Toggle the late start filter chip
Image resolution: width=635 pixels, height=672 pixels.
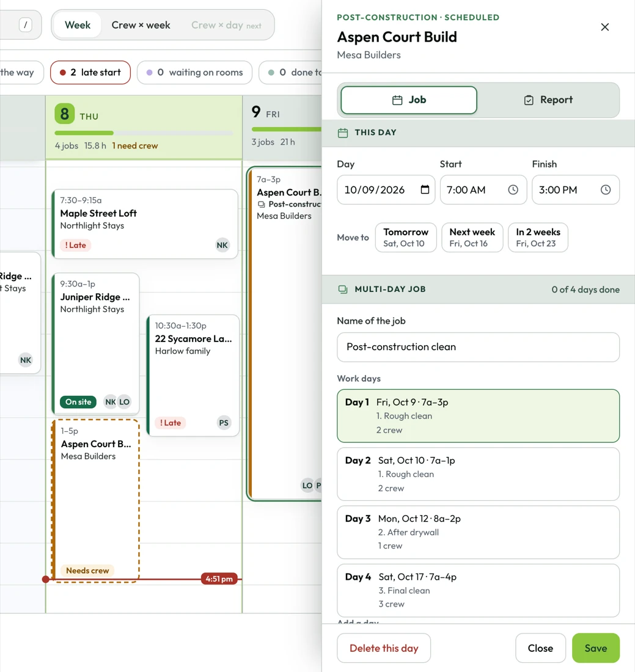pyautogui.click(x=90, y=73)
